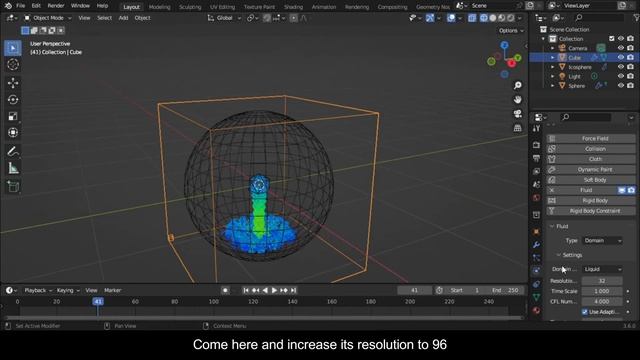This screenshot has width=640, height=360.
Task: Open the Material properties tab icon
Action: point(536,311)
